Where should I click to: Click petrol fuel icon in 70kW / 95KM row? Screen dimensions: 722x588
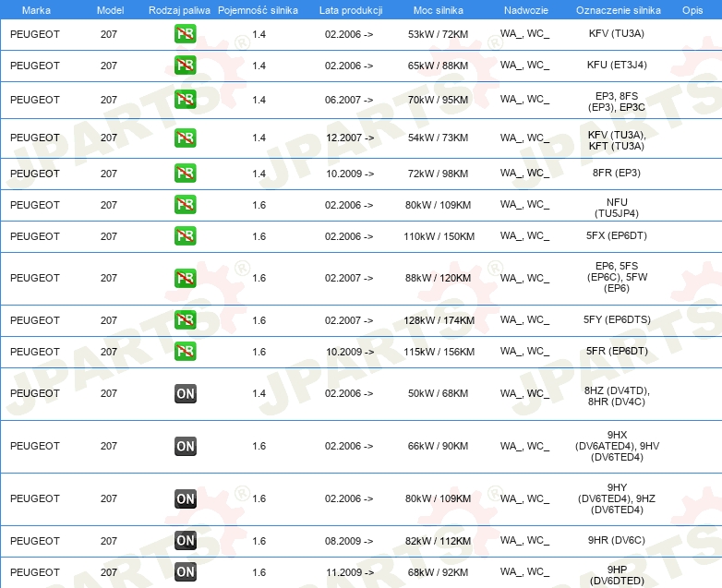185,99
